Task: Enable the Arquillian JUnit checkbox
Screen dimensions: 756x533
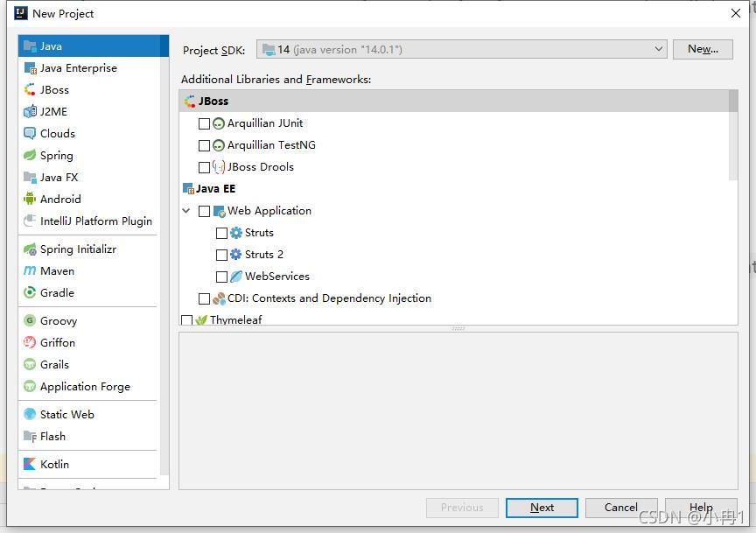Action: click(x=205, y=123)
